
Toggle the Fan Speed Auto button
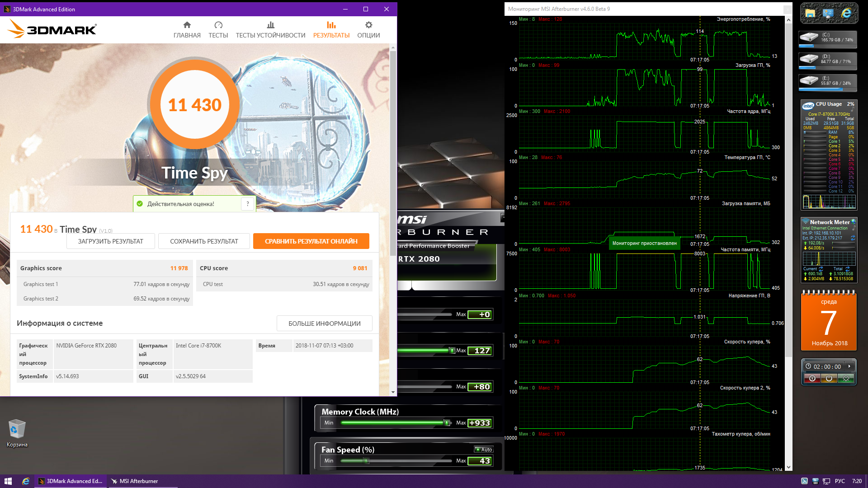pyautogui.click(x=484, y=450)
